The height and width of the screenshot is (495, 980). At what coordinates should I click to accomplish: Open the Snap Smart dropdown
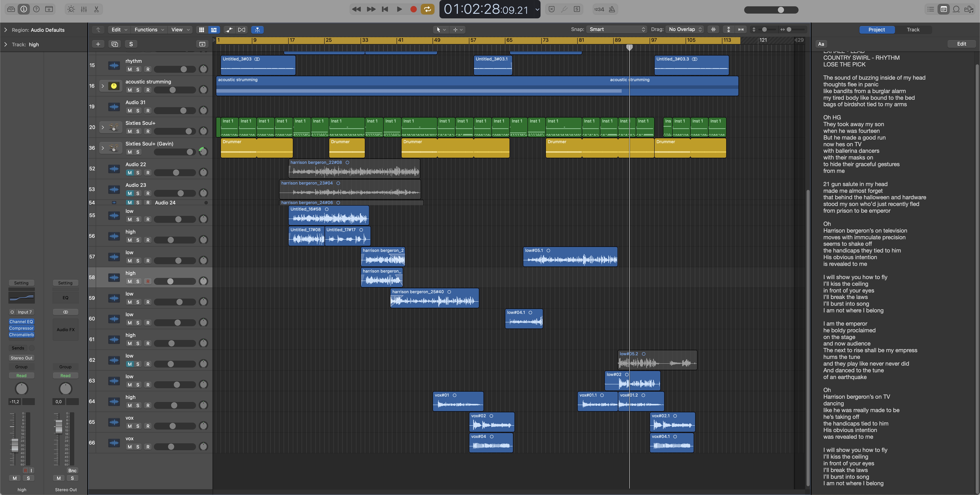616,29
